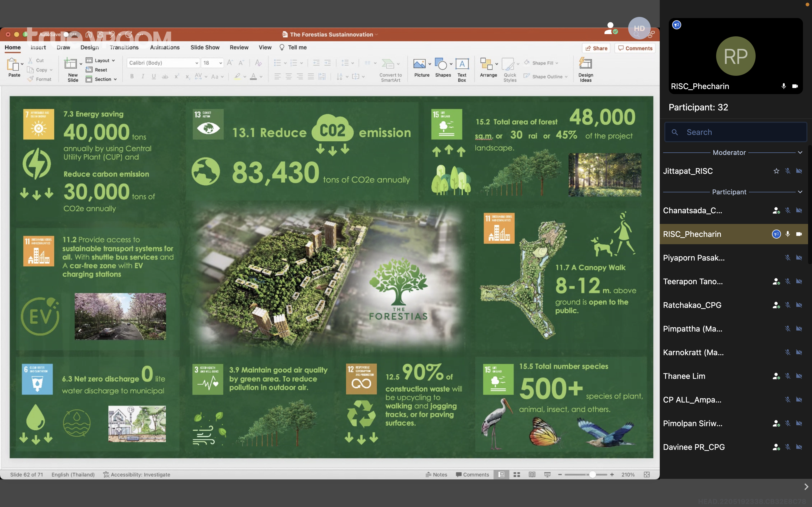
Task: Click the Picture insert icon
Action: 420,64
